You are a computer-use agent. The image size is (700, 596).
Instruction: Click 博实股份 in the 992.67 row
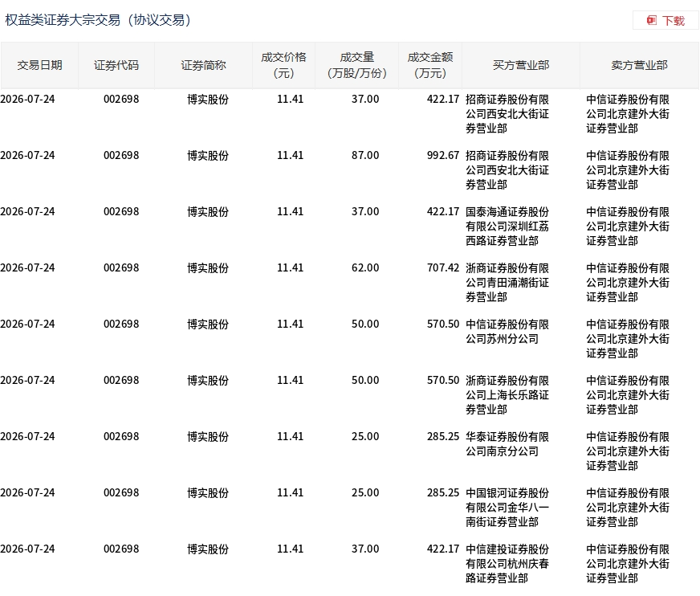point(208,156)
